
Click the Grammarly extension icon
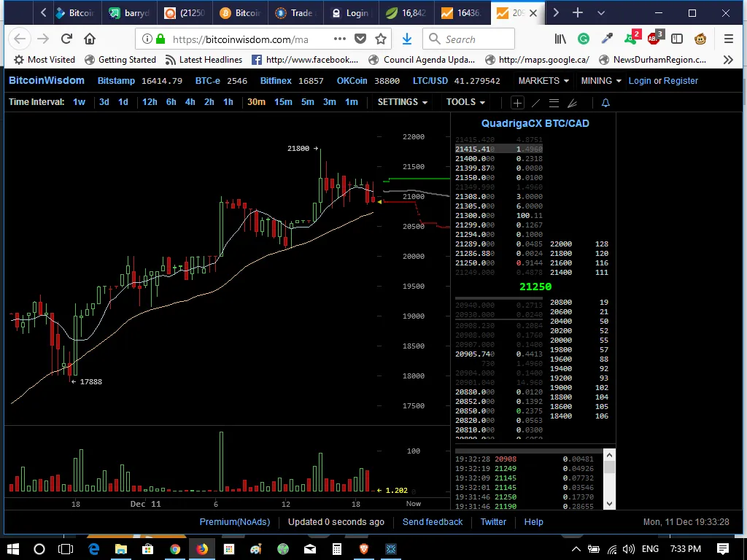(x=583, y=39)
